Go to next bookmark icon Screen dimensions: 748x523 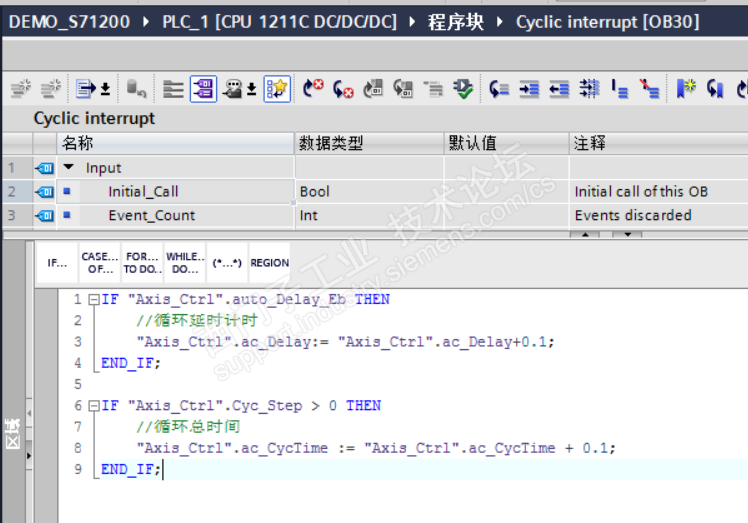(716, 89)
